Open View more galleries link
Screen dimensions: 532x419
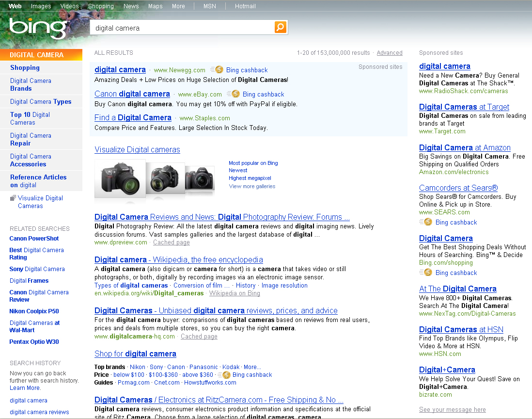point(252,186)
